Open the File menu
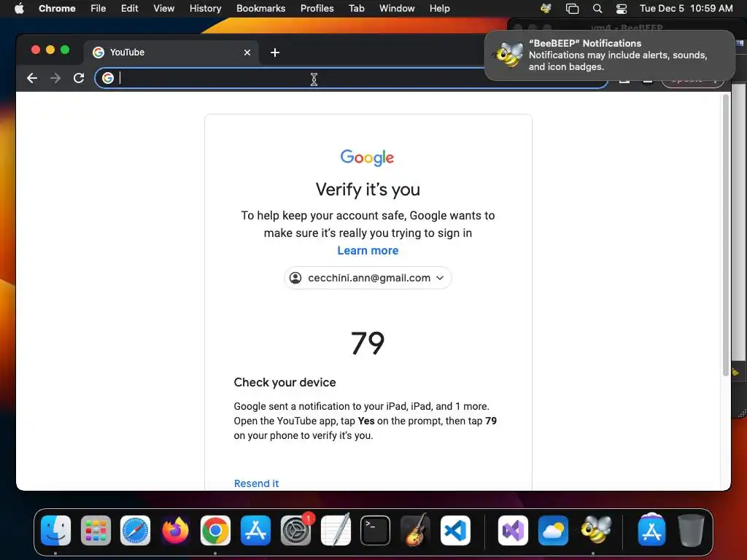The image size is (747, 560). [98, 8]
